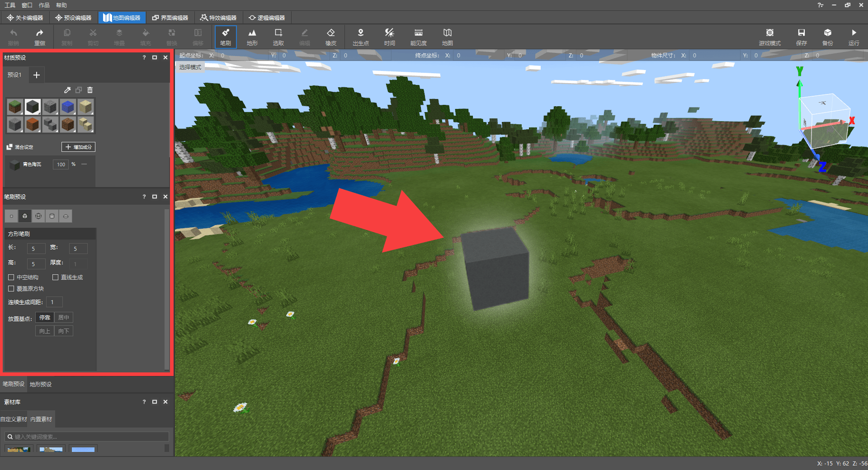Screen dimensions: 868x470
Task: Select the 笔刷 brush tool
Action: pos(226,37)
